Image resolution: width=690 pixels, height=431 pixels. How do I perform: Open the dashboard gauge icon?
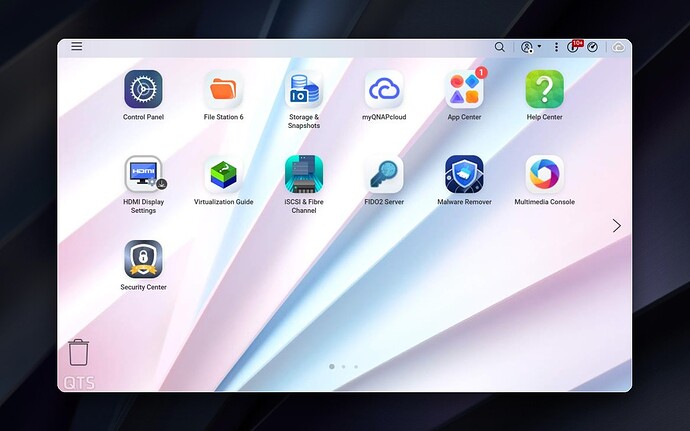coord(592,47)
